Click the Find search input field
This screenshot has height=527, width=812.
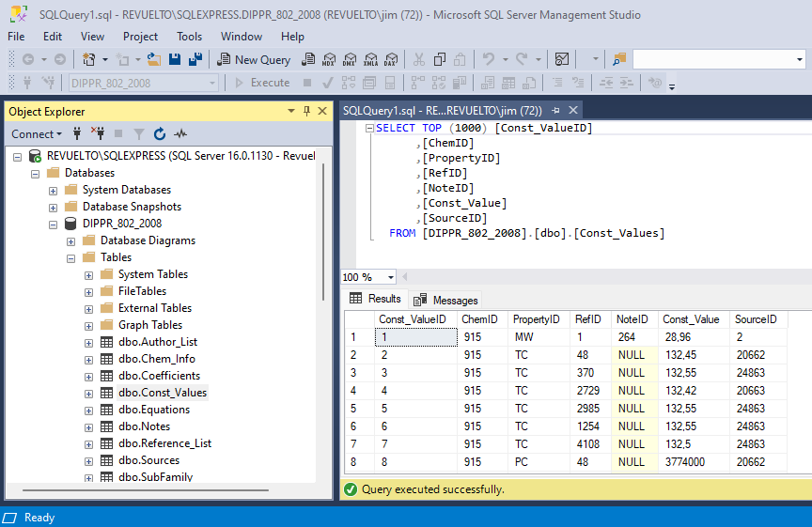[x=714, y=59]
